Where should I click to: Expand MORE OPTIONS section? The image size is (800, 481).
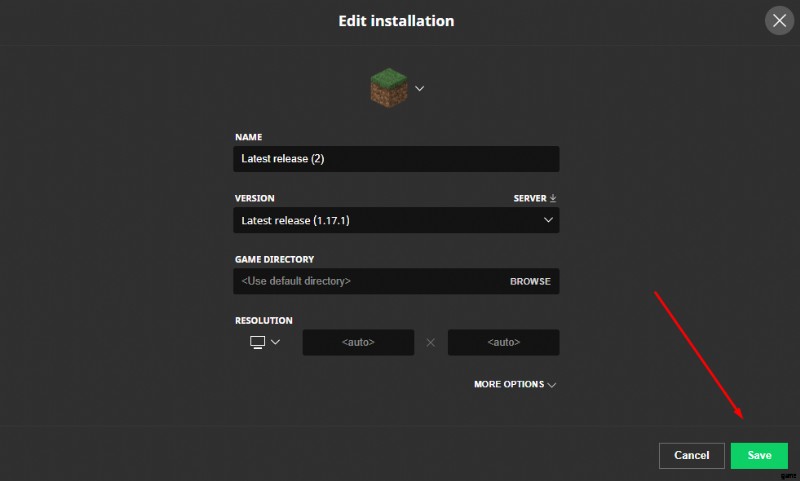pyautogui.click(x=509, y=384)
